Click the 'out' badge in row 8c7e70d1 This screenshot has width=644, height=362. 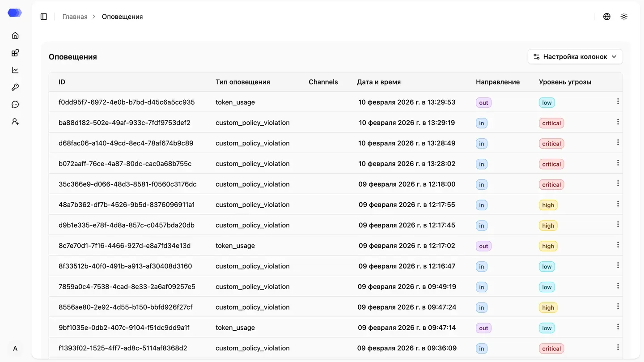coord(483,246)
